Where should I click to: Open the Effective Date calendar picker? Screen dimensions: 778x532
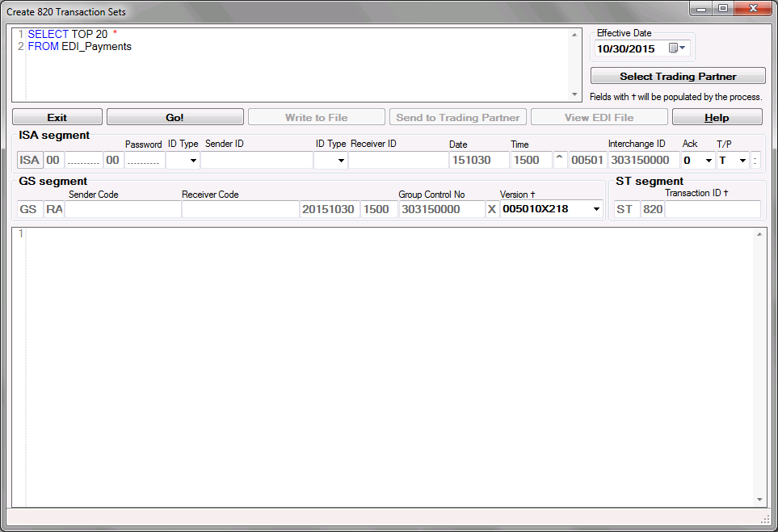[677, 48]
